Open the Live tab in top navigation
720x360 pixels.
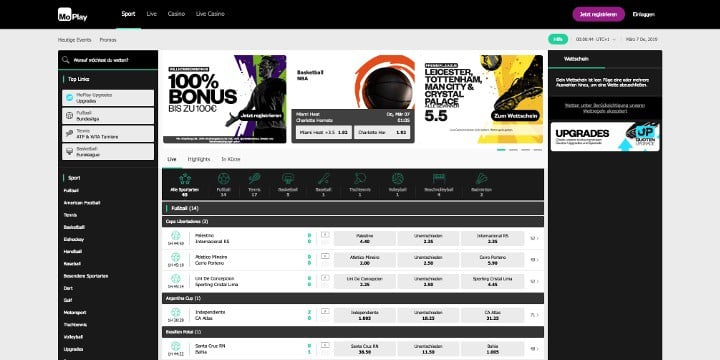point(152,14)
